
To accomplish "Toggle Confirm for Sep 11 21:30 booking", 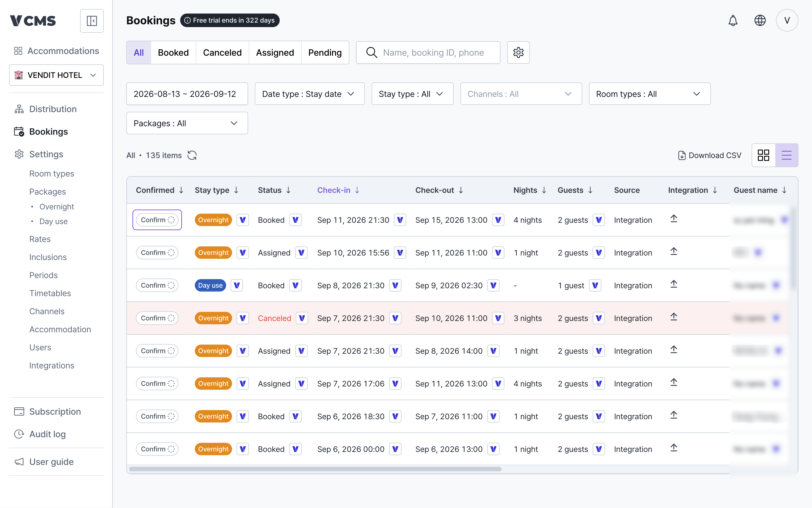I will pos(157,220).
